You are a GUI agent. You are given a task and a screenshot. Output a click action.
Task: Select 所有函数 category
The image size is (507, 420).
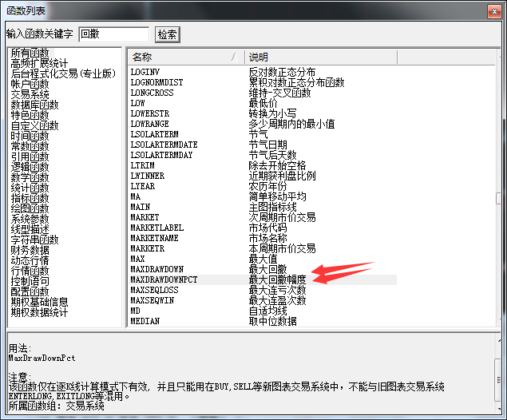[30, 53]
